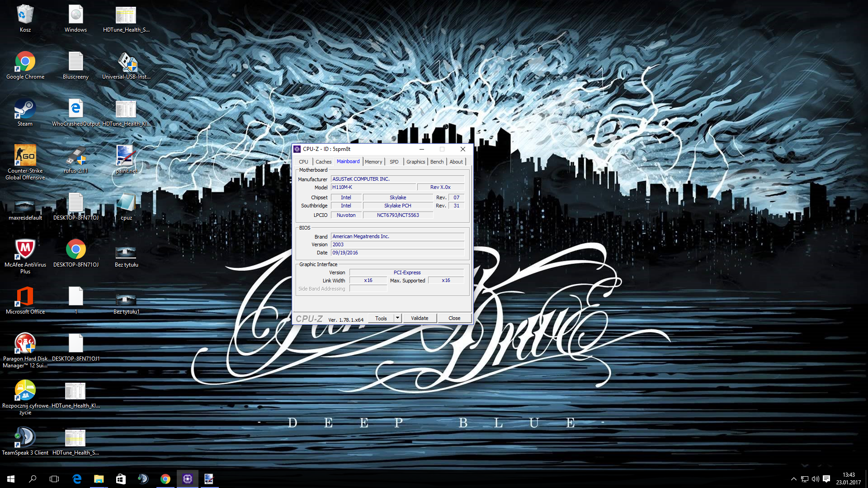Launch Google Chrome from the desktop

click(x=25, y=65)
